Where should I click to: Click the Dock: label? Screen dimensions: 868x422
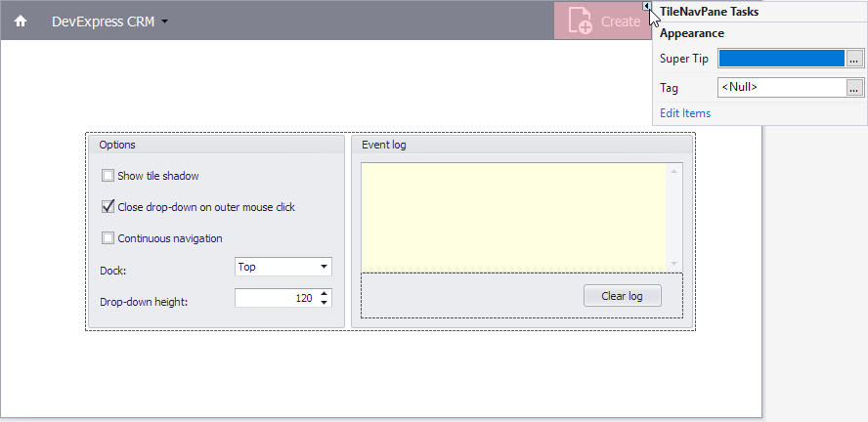coord(113,271)
